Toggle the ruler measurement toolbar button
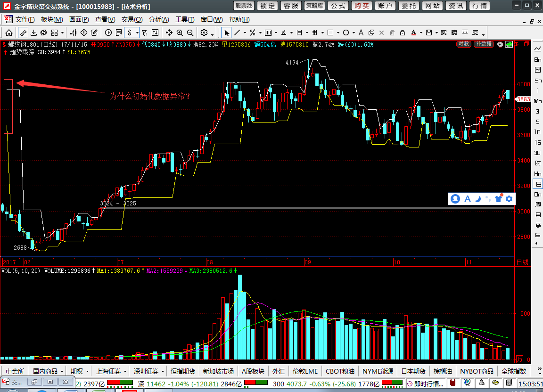543x392 pixels. point(23,33)
